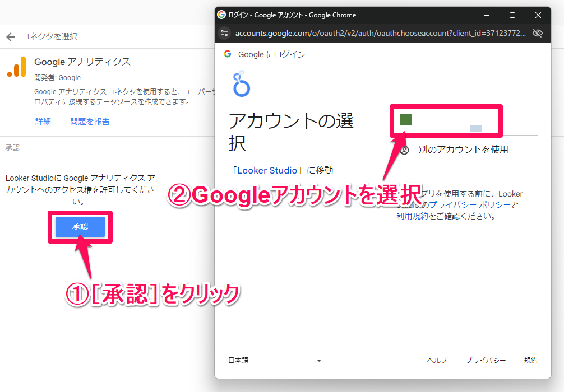Click the crossed-out eye icon in address bar

point(538,33)
